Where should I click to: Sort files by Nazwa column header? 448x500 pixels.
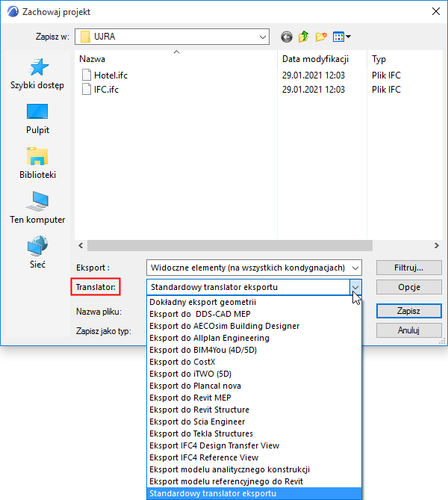[x=176, y=59]
